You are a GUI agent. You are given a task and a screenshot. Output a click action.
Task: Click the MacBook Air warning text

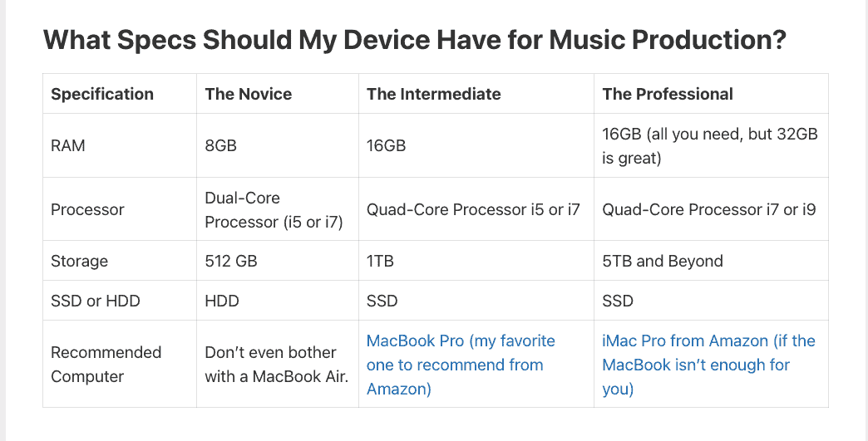[275, 365]
